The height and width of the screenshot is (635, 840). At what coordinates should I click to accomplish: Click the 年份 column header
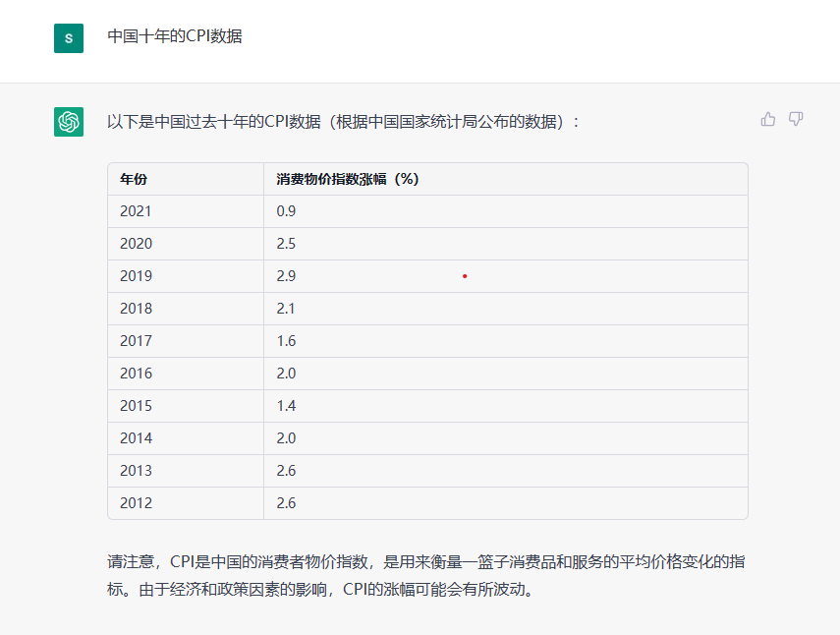[186, 179]
